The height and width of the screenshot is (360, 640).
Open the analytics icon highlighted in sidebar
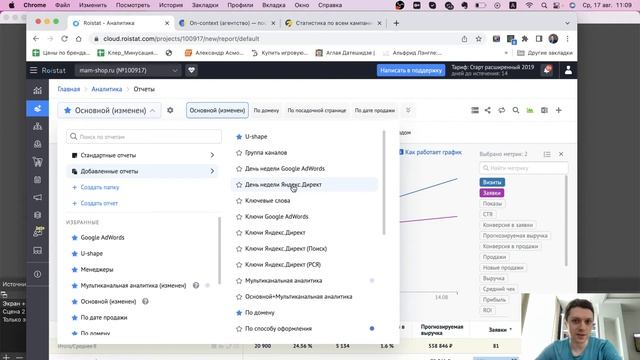38,109
